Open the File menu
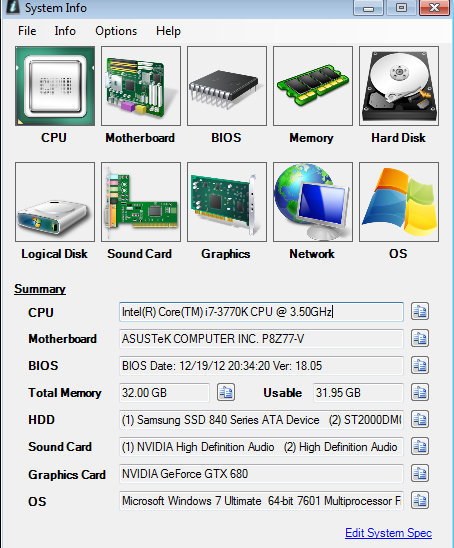454x548 pixels. [27, 31]
